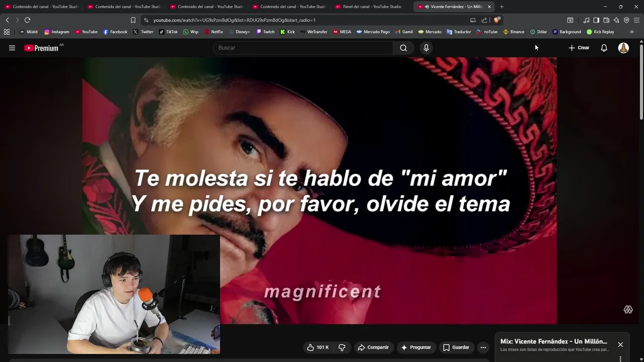Screen dimensions: 644x362
Task: Go back in browser history
Action: pos(7,20)
